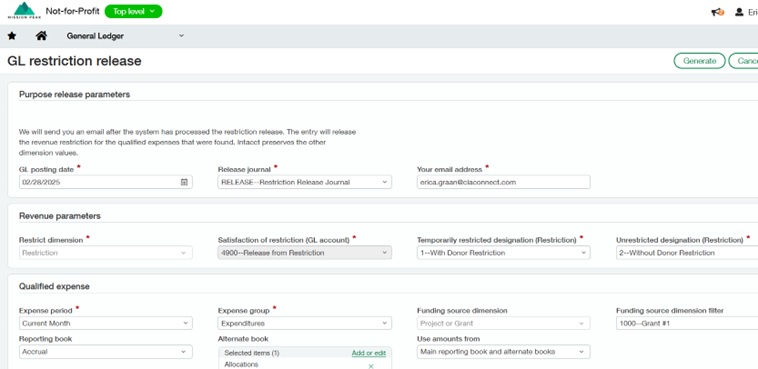Open the Reporting book dropdown
This screenshot has width=758, height=369.
coord(106,352)
